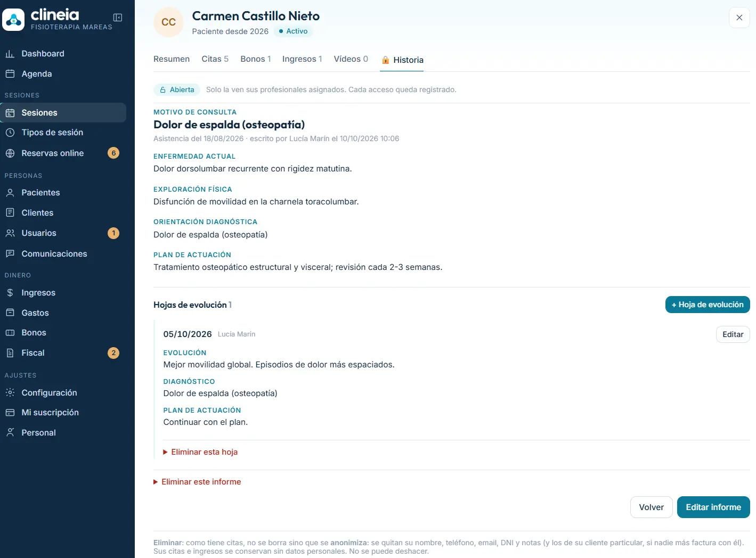Click the Tipos de sesión clock icon
This screenshot has height=558, width=756.
pyautogui.click(x=10, y=133)
